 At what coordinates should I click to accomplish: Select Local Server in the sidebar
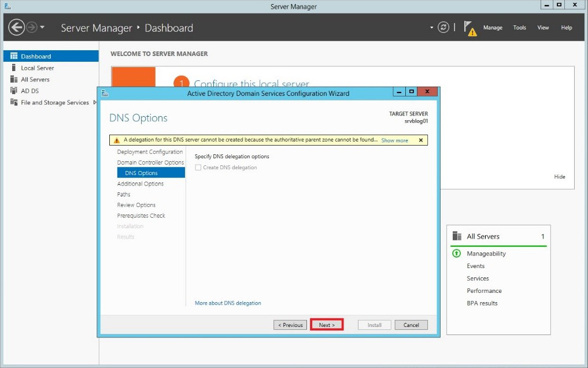(38, 68)
